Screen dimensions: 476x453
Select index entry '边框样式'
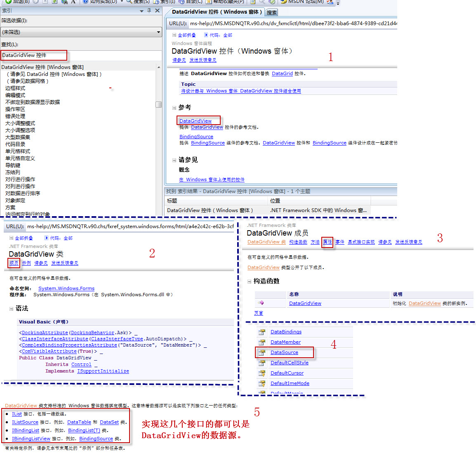pos(15,88)
